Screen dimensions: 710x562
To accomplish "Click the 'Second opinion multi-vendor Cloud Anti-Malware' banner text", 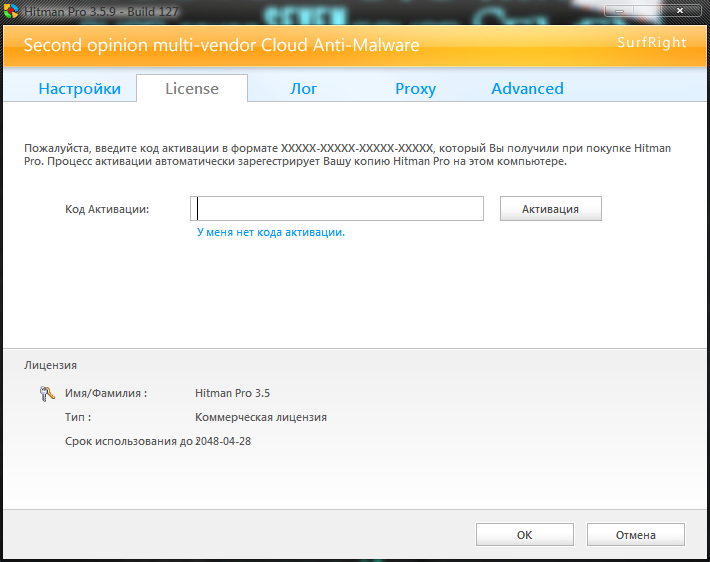I will 221,45.
